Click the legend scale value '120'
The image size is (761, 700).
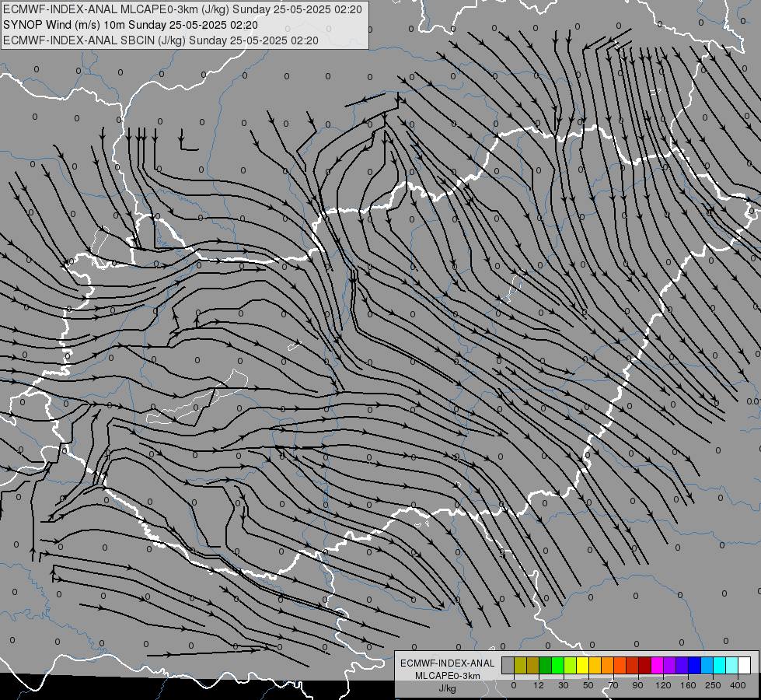point(664,685)
